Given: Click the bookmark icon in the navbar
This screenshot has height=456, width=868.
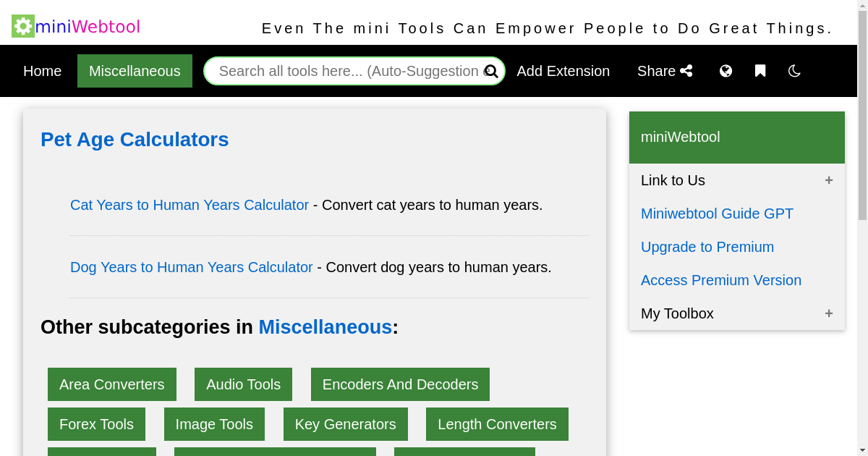Looking at the screenshot, I should (x=760, y=70).
